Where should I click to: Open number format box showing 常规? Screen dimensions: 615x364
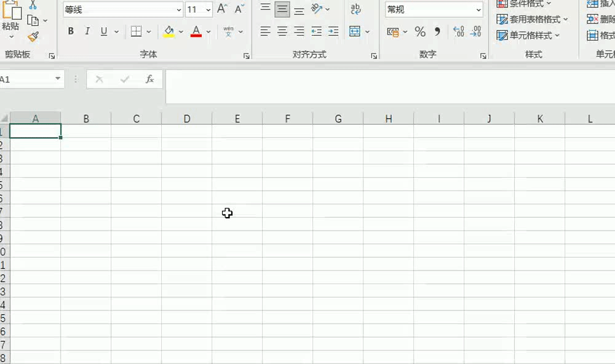pos(434,9)
